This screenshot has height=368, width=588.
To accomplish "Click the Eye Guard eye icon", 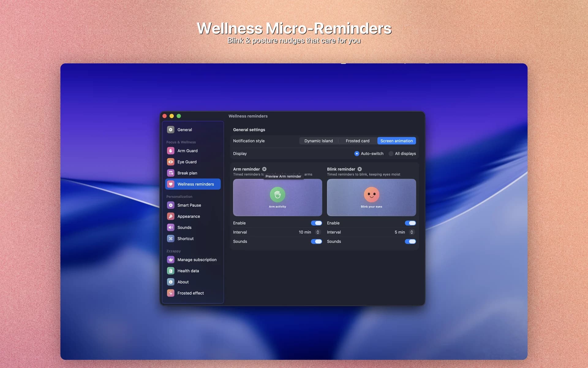I will [171, 162].
